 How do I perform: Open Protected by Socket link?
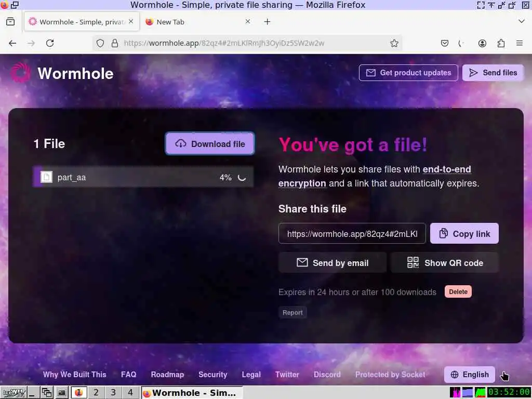[390, 375]
